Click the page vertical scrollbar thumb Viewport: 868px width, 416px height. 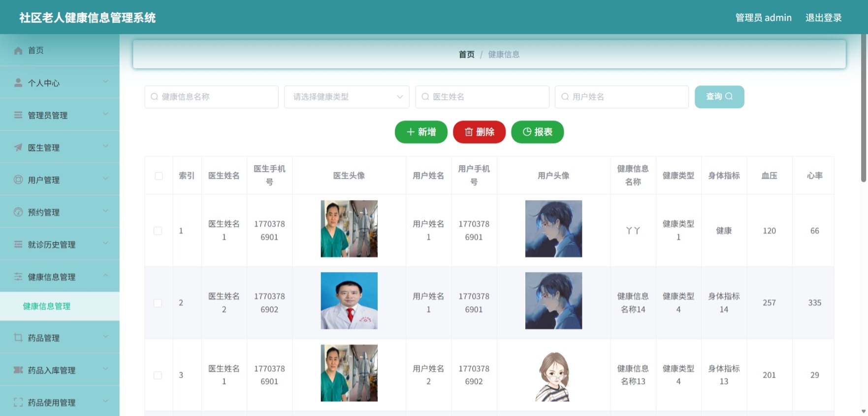tap(864, 107)
